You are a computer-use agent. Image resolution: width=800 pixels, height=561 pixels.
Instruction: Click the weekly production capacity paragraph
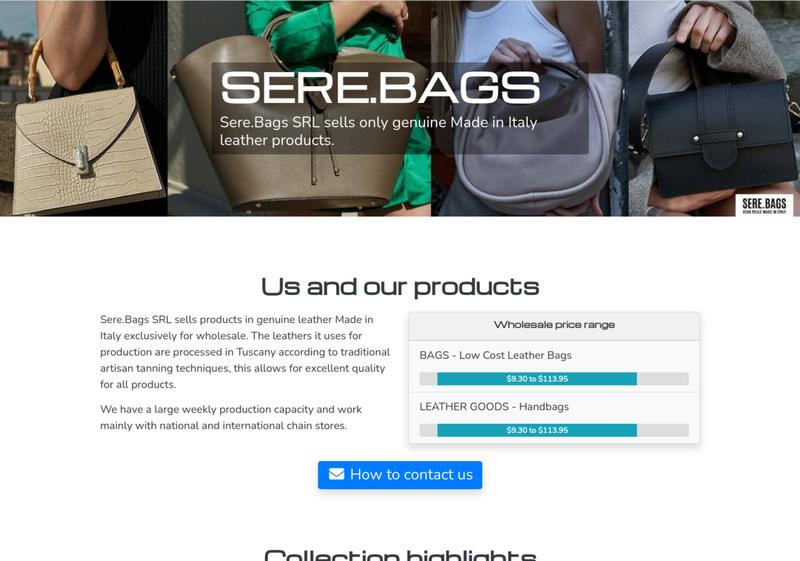pos(231,417)
